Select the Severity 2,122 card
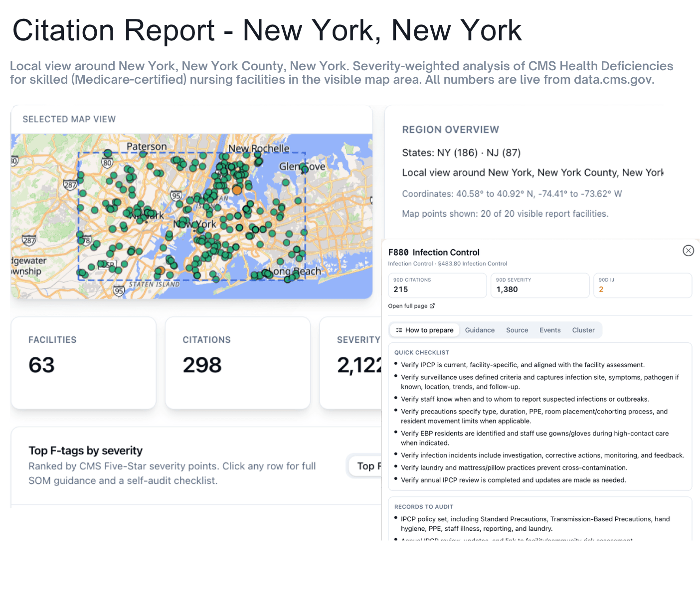This screenshot has width=700, height=595. (x=350, y=363)
